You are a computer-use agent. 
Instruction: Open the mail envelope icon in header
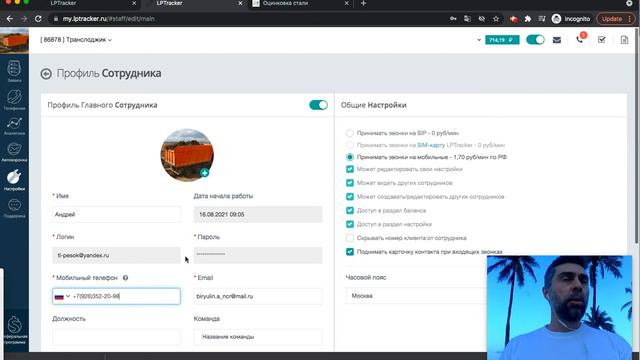point(557,40)
